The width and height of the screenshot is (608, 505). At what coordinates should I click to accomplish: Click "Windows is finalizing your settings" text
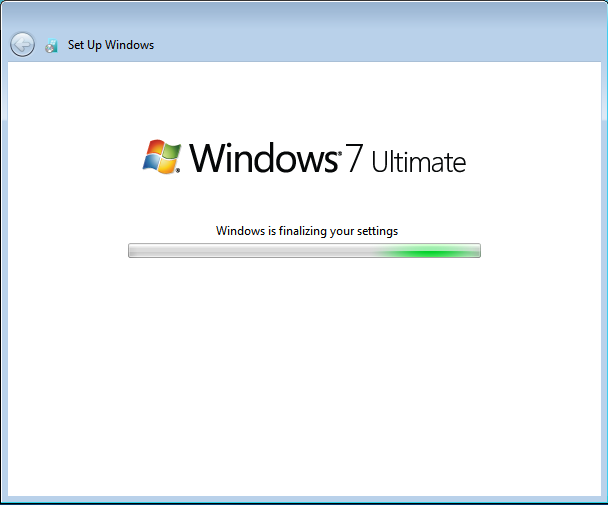click(307, 231)
